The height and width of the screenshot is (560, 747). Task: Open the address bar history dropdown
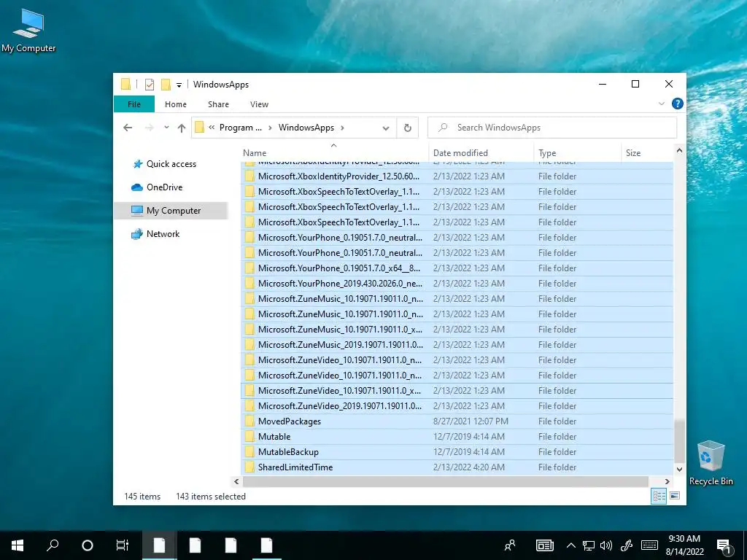(386, 128)
